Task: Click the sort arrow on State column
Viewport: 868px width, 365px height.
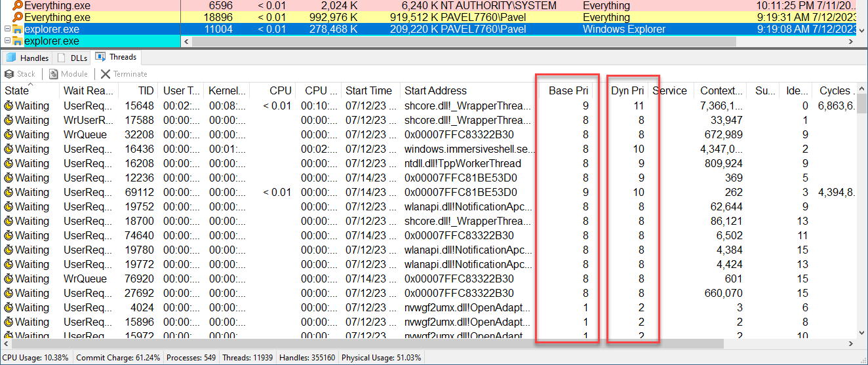Action: (x=31, y=86)
